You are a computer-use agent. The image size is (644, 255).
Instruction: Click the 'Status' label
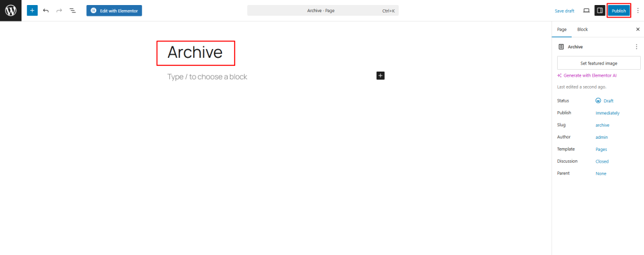coord(563,100)
